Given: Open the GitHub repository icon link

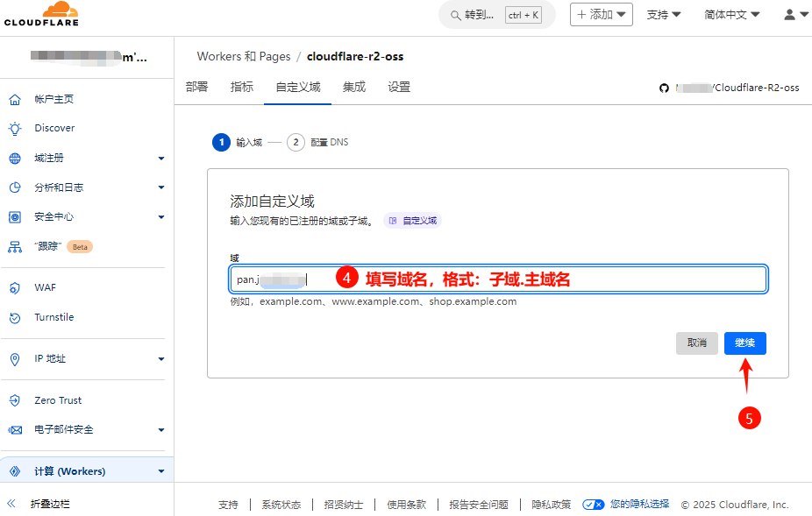Looking at the screenshot, I should [664, 88].
